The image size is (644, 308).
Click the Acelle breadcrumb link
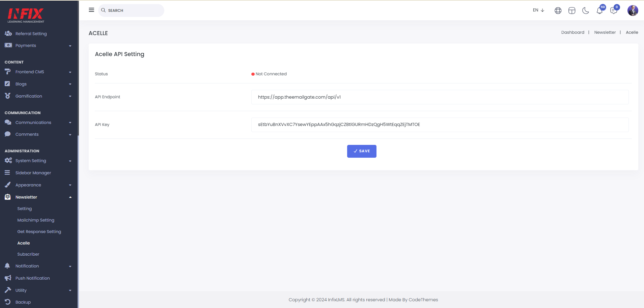632,32
